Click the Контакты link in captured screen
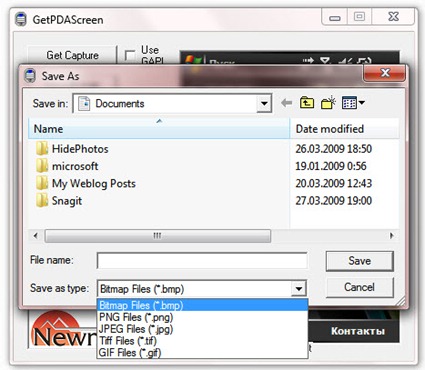Screen dimensions: 425x370 point(358,331)
